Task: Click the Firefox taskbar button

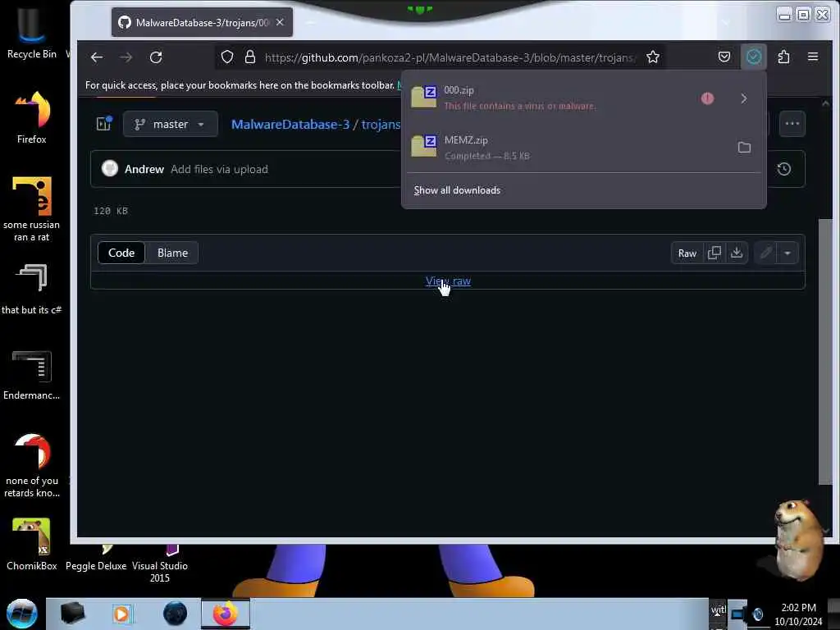Action: click(x=226, y=614)
